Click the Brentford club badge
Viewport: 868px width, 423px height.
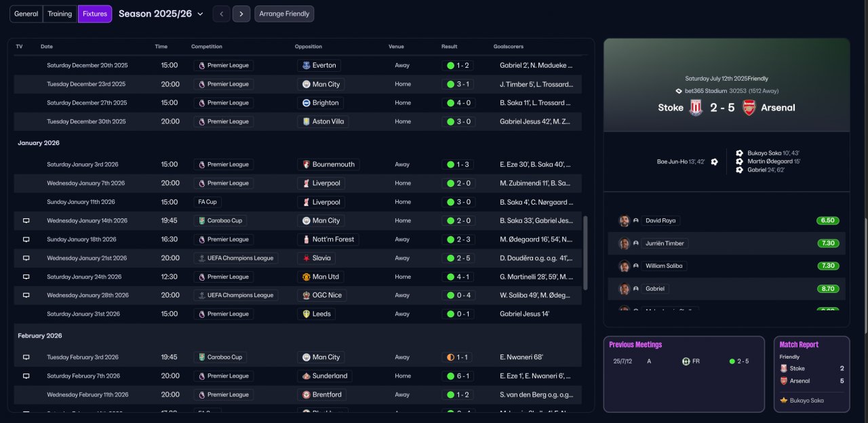coord(306,395)
